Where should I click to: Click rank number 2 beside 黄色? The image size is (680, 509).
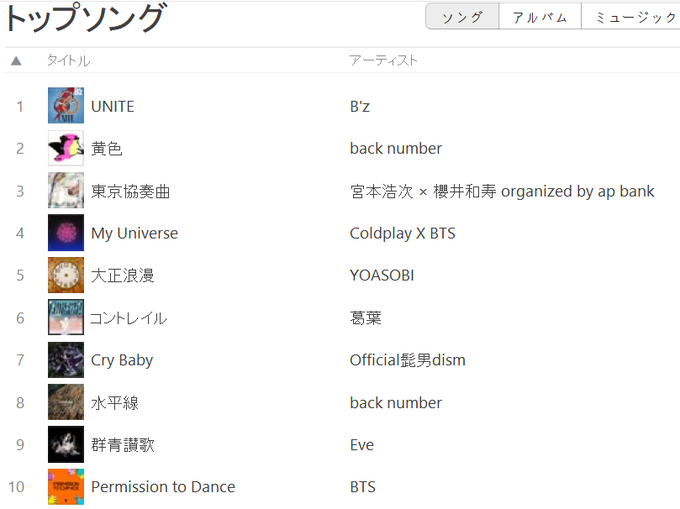pos(20,149)
